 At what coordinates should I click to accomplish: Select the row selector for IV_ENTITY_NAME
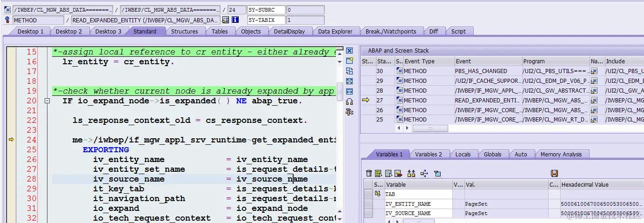pyautogui.click(x=369, y=204)
